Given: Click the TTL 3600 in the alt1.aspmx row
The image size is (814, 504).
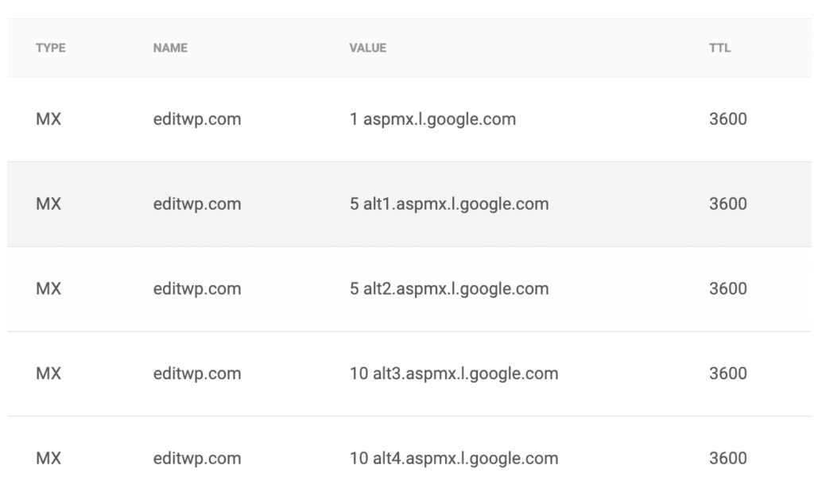Looking at the screenshot, I should (727, 204).
